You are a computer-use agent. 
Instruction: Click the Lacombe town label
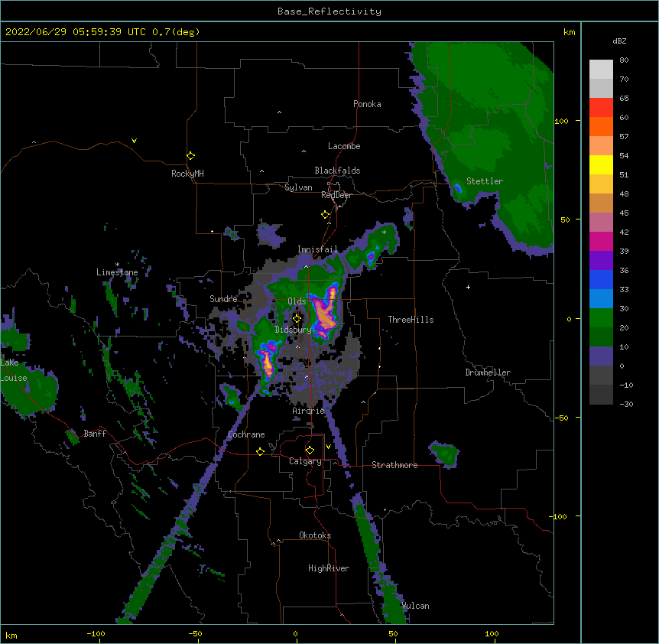point(344,146)
